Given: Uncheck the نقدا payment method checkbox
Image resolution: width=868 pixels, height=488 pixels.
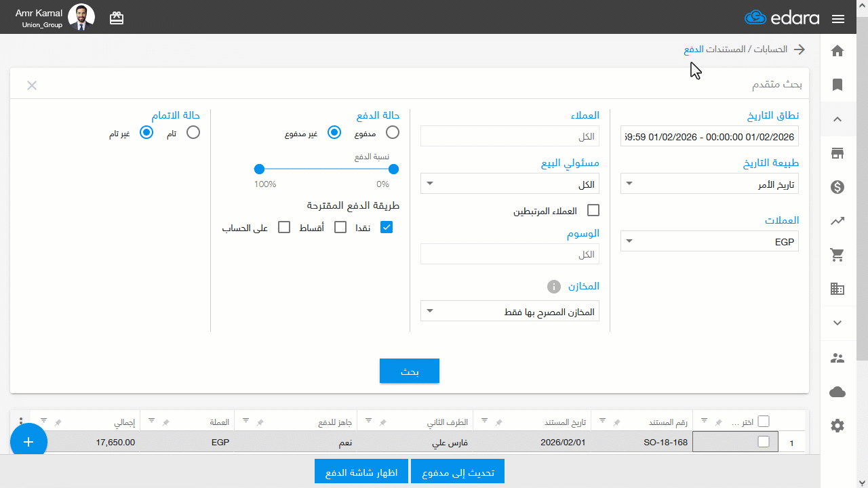Looking at the screenshot, I should tap(387, 227).
